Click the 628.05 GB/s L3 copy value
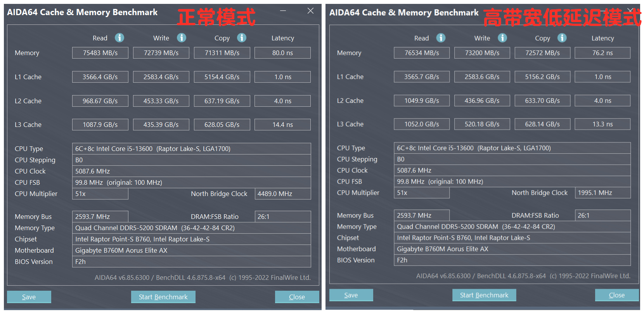 click(x=222, y=125)
